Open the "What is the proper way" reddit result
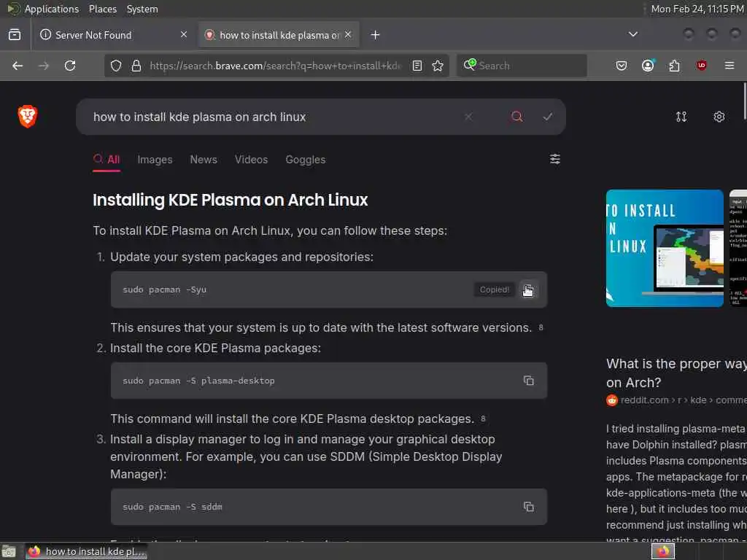The width and height of the screenshot is (747, 560). pos(676,373)
